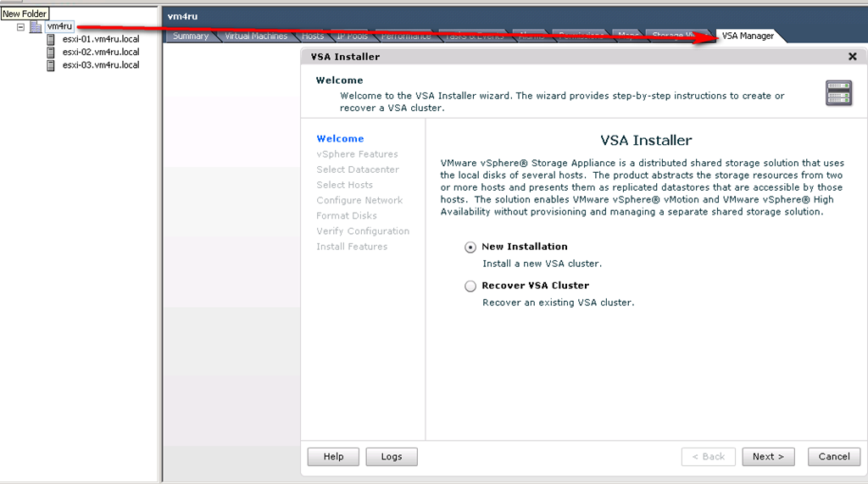Click Next to continue the wizard
868x484 pixels.
768,457
